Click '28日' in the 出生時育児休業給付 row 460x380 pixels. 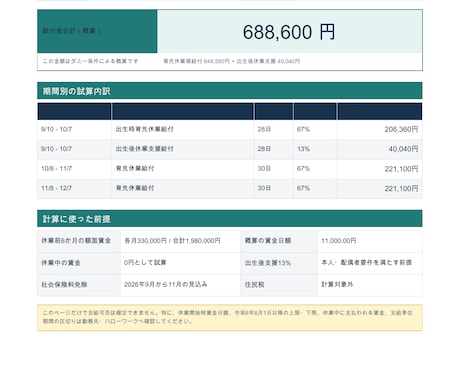[x=264, y=129]
